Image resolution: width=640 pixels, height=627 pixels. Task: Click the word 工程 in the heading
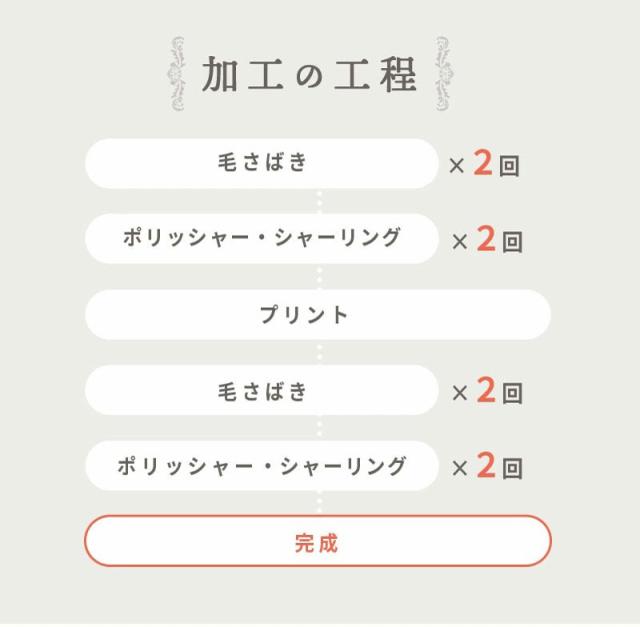coord(374,75)
